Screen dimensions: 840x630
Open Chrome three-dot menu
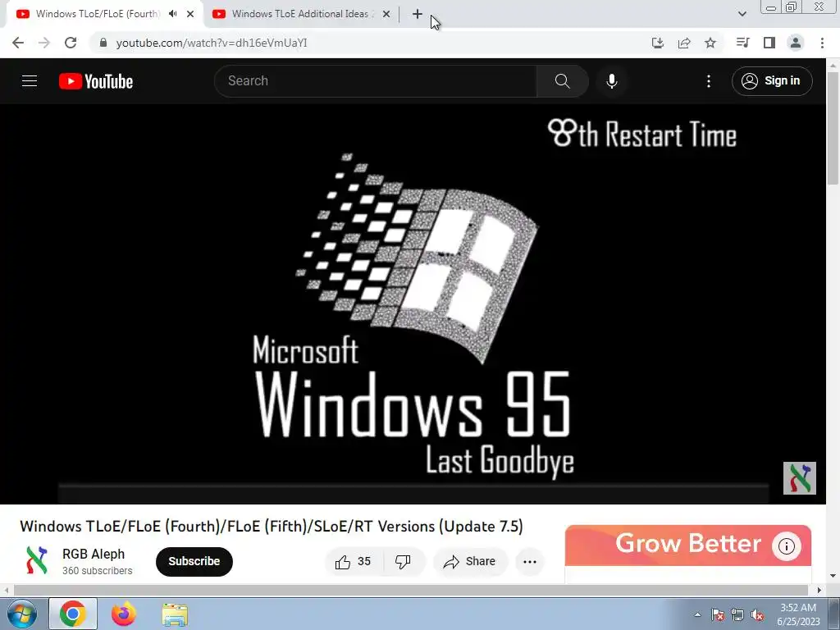pyautogui.click(x=822, y=43)
